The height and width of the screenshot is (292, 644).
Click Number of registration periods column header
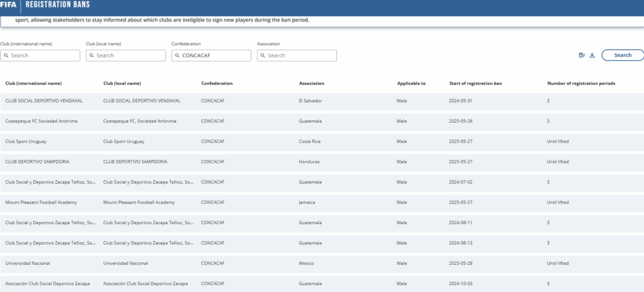581,84
